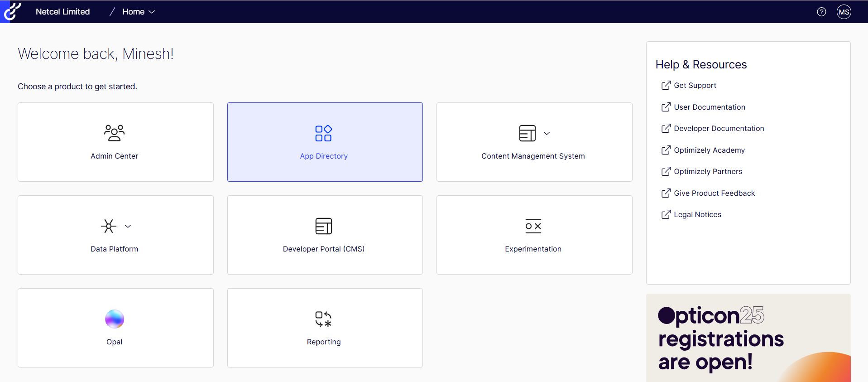Expand the Content Management System chevron
The width and height of the screenshot is (868, 382).
click(x=547, y=133)
